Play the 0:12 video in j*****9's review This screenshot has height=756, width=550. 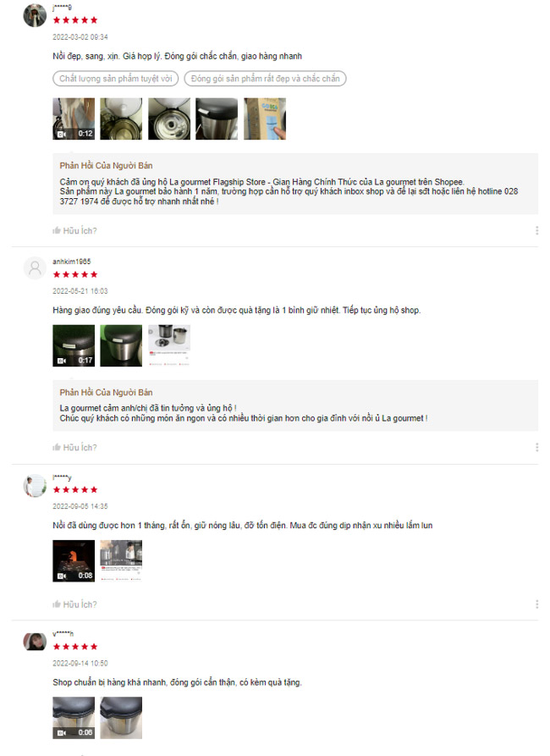74,119
